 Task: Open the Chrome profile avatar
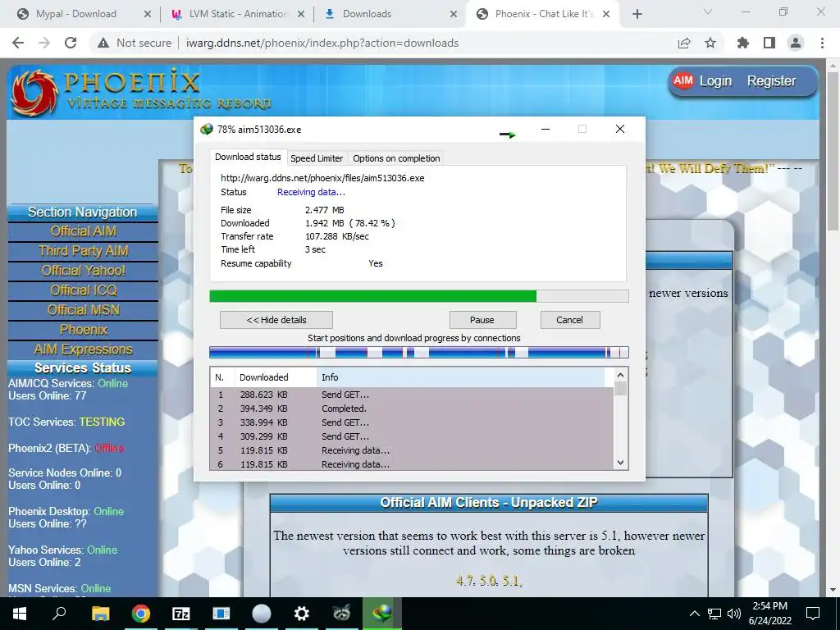pos(796,43)
